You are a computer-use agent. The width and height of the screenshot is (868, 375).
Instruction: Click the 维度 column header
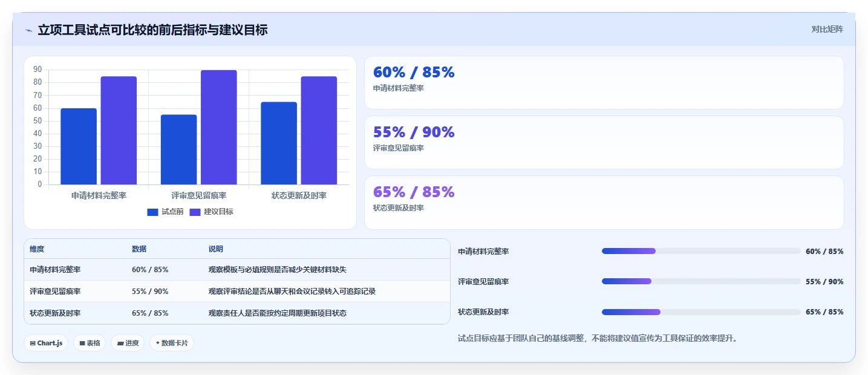(x=37, y=249)
